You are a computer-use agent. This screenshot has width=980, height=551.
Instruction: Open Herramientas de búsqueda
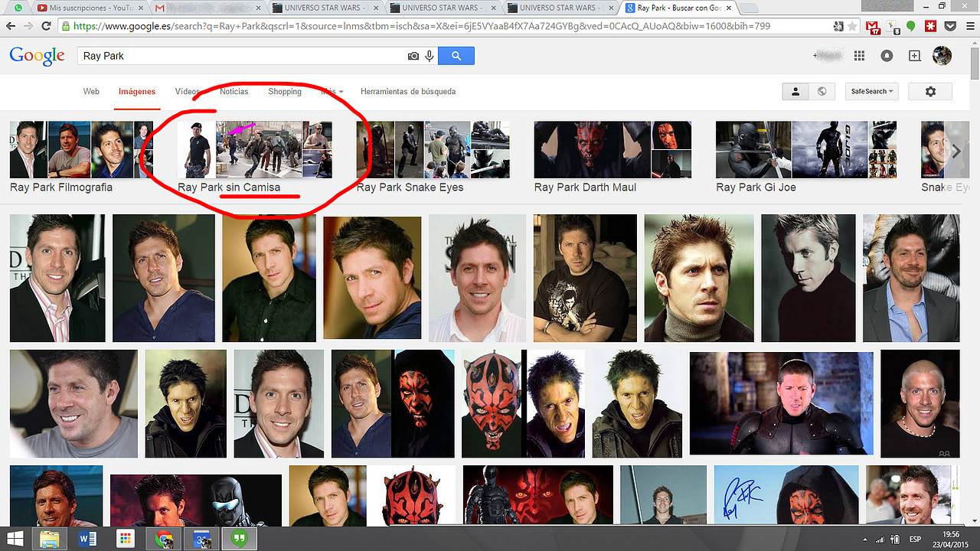coord(408,91)
